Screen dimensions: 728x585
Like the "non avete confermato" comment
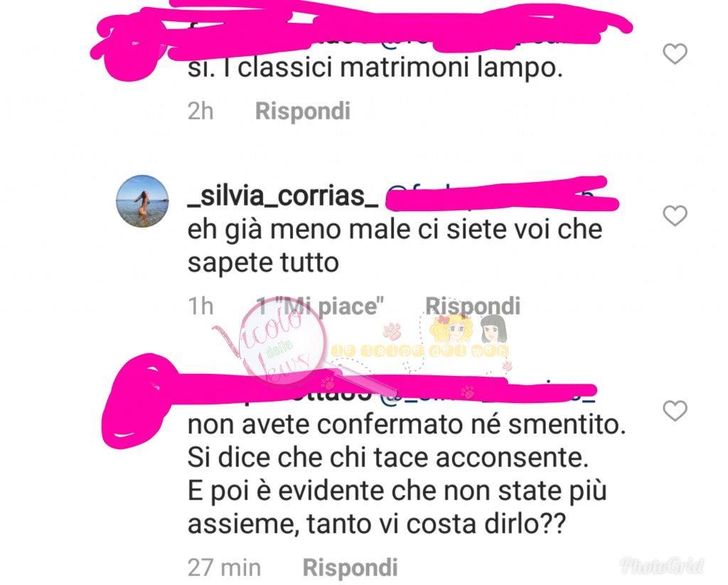675,411
